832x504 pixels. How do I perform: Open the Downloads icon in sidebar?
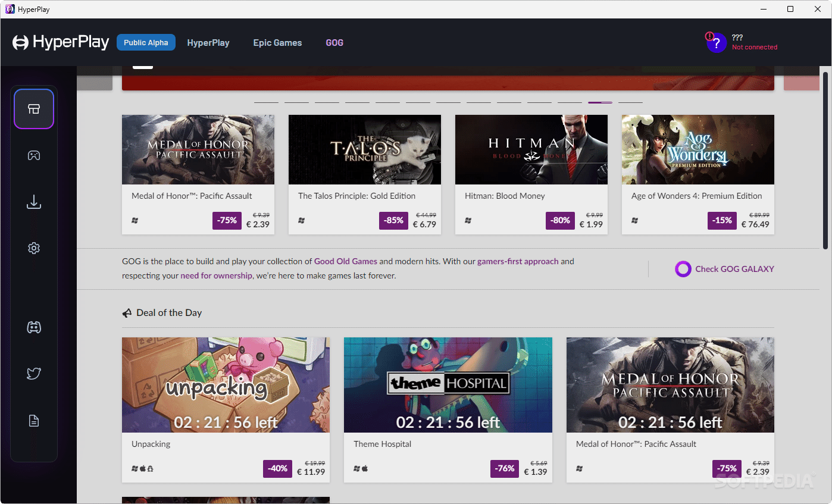click(x=34, y=202)
